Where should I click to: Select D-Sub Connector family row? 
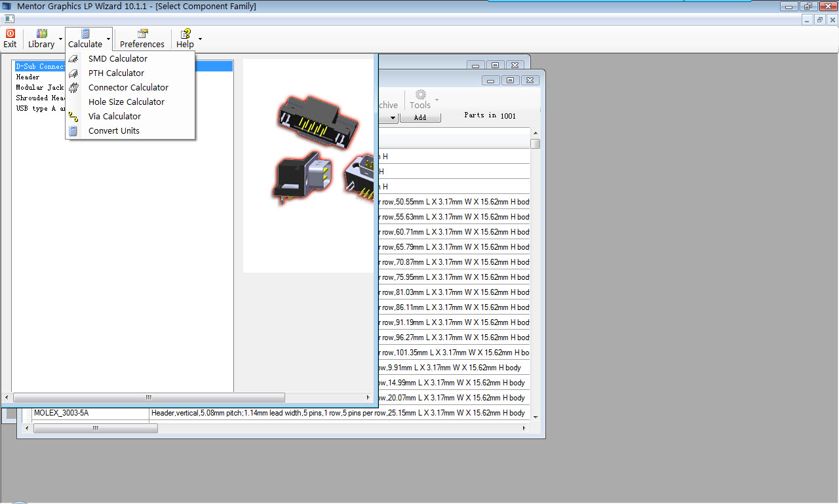(123, 66)
